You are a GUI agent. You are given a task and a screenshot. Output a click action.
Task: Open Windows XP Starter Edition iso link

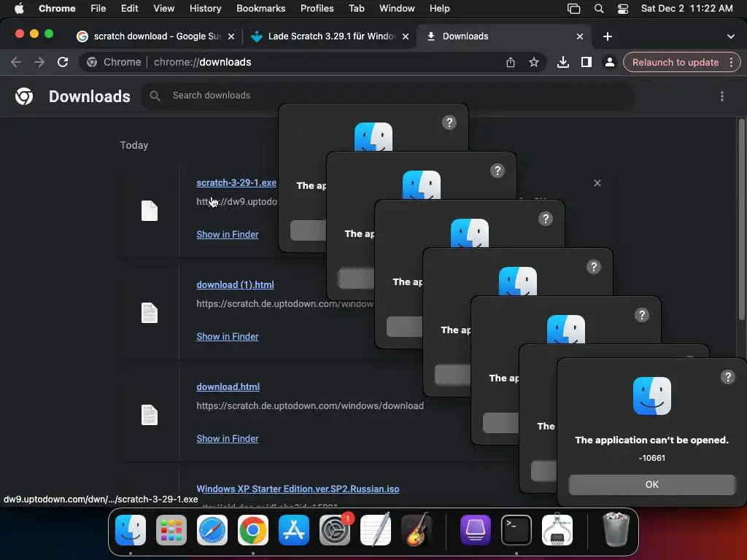tap(298, 489)
